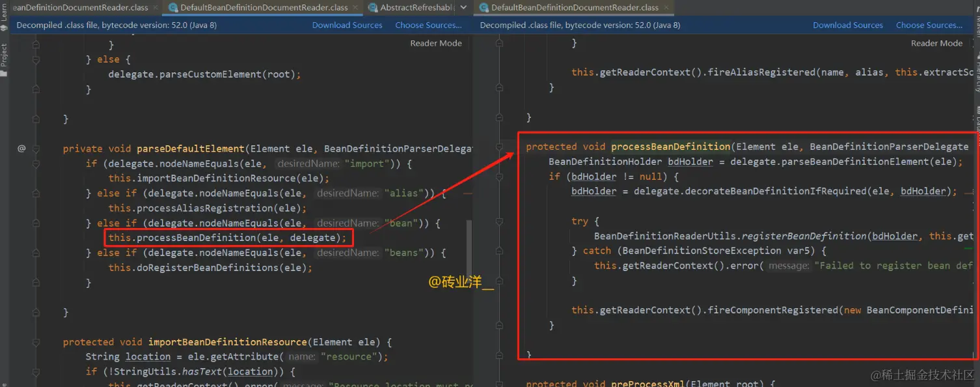The width and height of the screenshot is (980, 387).
Task: Collapse the importBeanDefinitionResource method fold marker
Action: [x=36, y=342]
